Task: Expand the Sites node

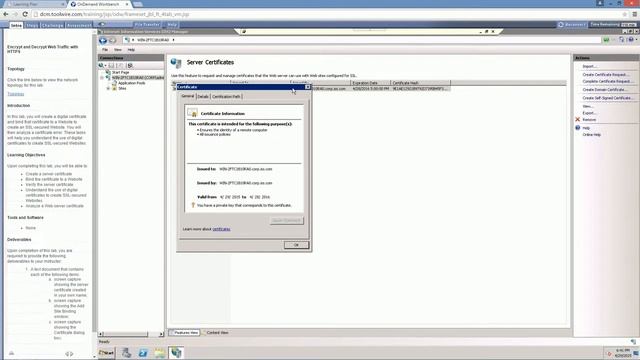Action: pos(108,88)
